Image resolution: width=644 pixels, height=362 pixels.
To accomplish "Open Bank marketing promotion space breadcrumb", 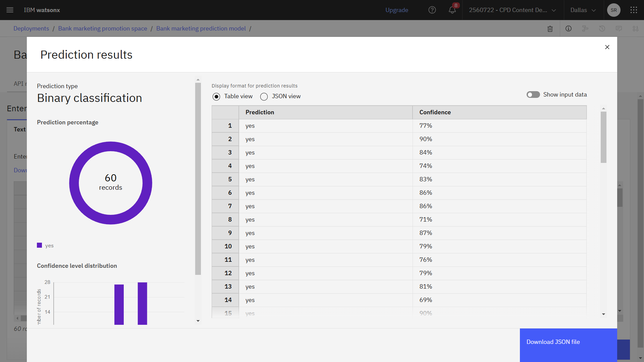I will pyautogui.click(x=103, y=28).
